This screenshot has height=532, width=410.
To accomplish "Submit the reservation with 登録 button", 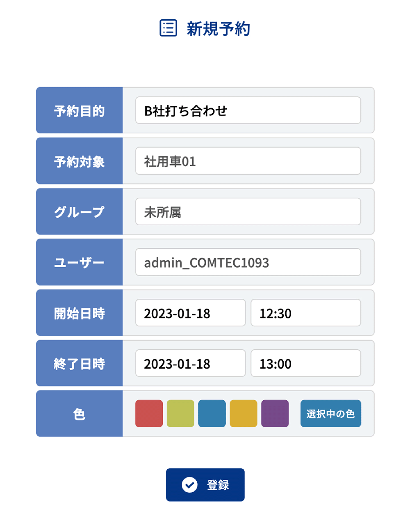I will click(x=205, y=485).
